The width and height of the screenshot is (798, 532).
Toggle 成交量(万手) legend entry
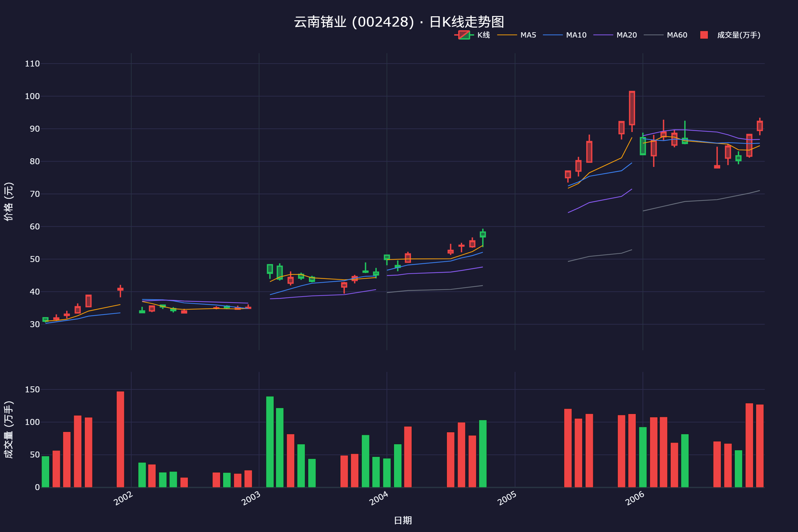tap(730, 35)
